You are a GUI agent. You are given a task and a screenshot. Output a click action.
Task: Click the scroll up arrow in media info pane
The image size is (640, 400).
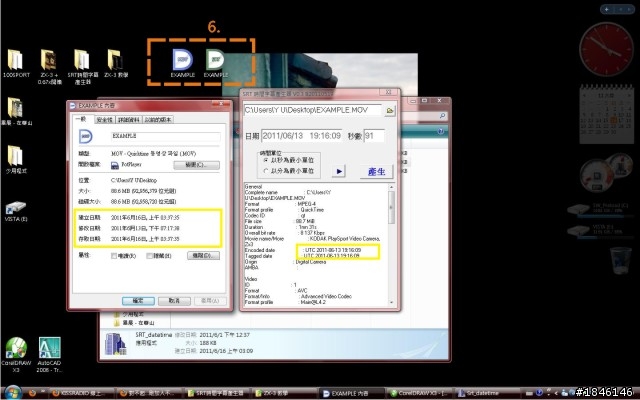391,187
